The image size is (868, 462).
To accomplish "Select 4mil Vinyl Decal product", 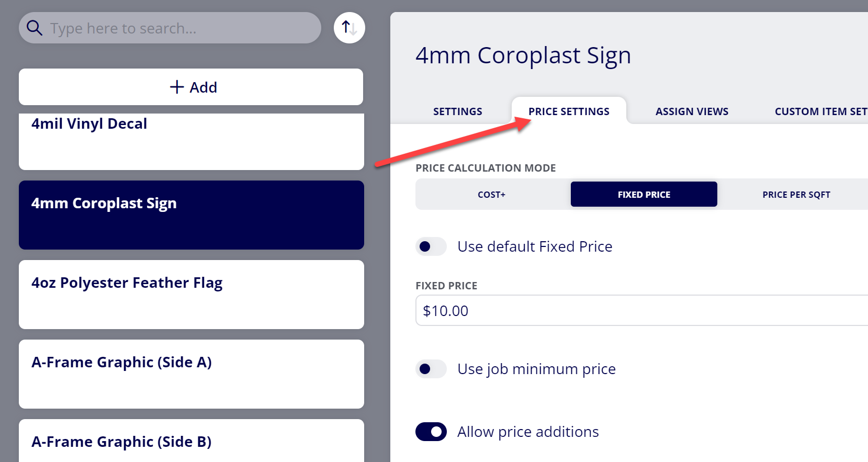I will [191, 141].
